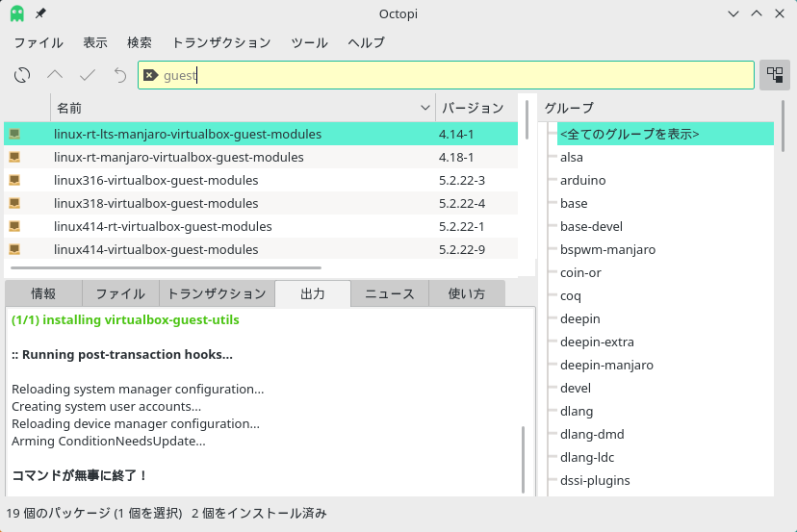Select linux-rt-manjaro-virtualbox-guest-modules package name

[x=179, y=157]
